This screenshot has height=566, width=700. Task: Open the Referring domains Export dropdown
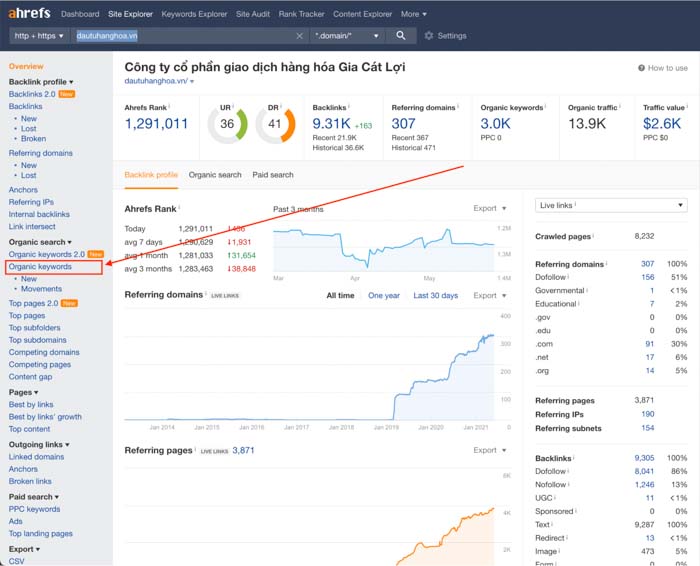[490, 295]
